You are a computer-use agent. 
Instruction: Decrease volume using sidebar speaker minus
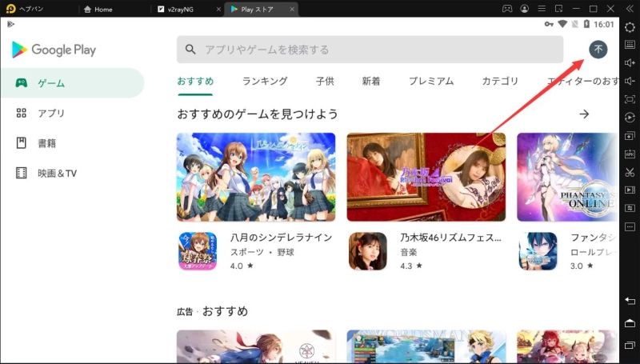point(630,81)
